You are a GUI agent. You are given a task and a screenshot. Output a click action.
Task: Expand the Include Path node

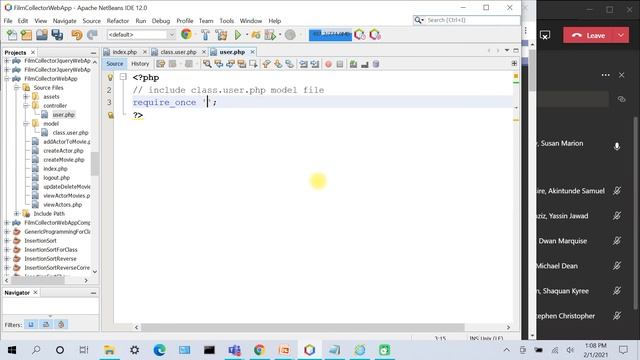[17, 213]
